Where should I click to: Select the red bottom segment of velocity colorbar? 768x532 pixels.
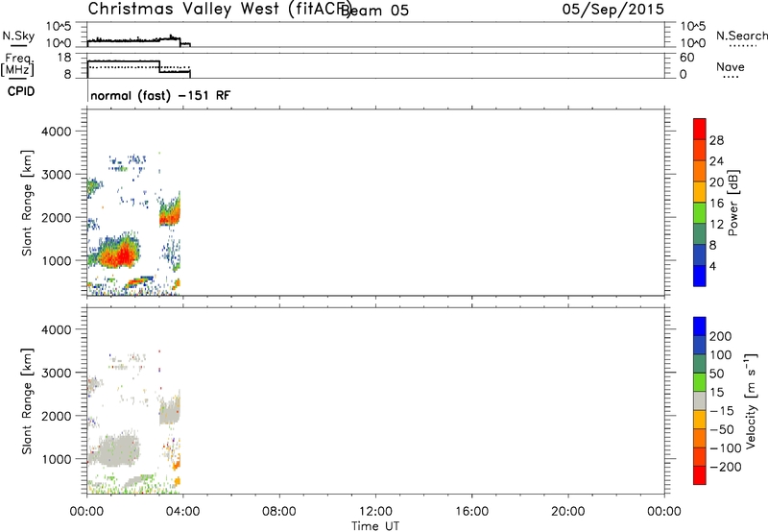700,475
